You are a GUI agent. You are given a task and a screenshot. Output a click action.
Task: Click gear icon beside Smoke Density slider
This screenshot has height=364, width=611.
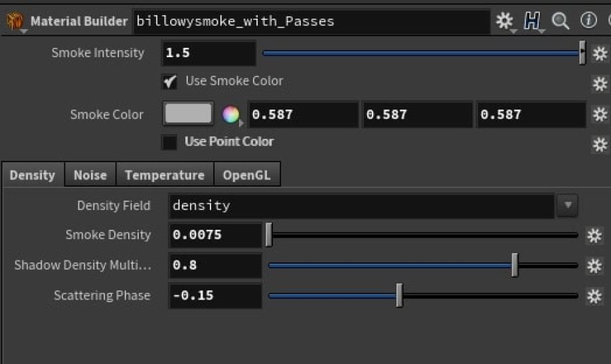(594, 235)
